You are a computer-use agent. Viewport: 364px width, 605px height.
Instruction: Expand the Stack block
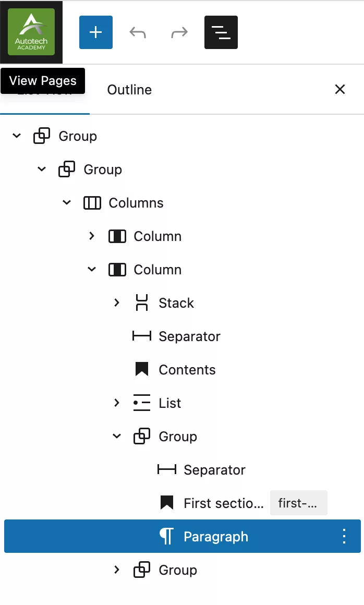click(x=117, y=302)
